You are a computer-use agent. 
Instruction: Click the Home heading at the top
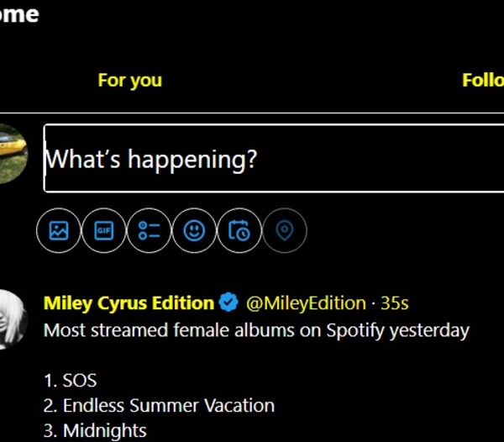pyautogui.click(x=20, y=15)
